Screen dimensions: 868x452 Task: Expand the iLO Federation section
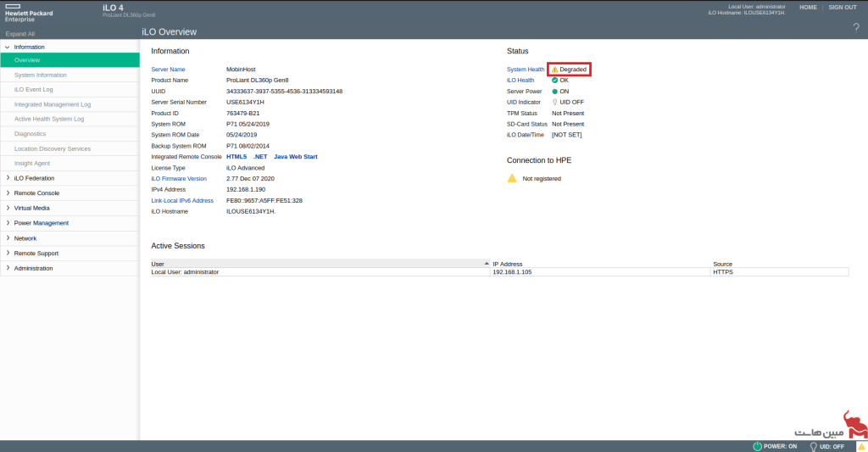point(8,178)
